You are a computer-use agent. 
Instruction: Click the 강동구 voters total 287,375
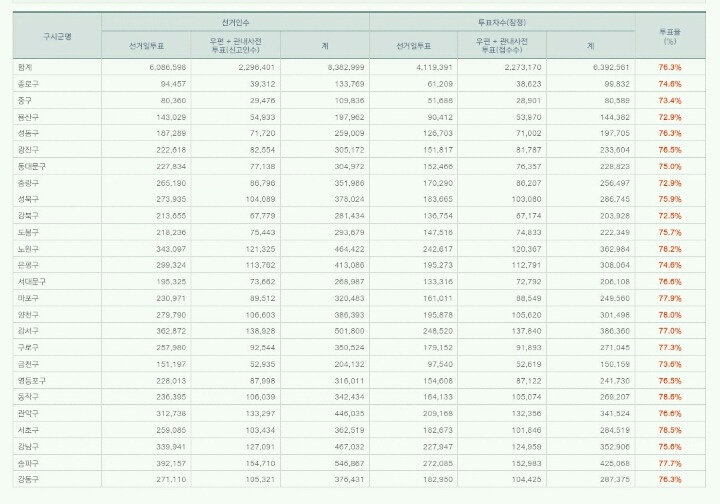pyautogui.click(x=615, y=480)
